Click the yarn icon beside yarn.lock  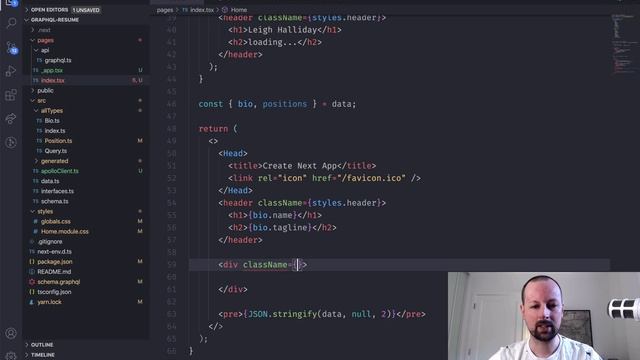(x=32, y=302)
